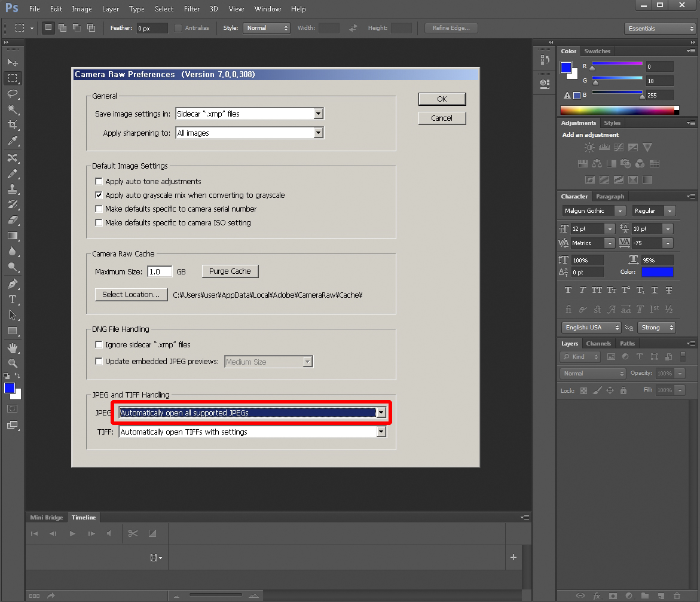This screenshot has height=602, width=700.
Task: Select the Crop tool
Action: [13, 125]
